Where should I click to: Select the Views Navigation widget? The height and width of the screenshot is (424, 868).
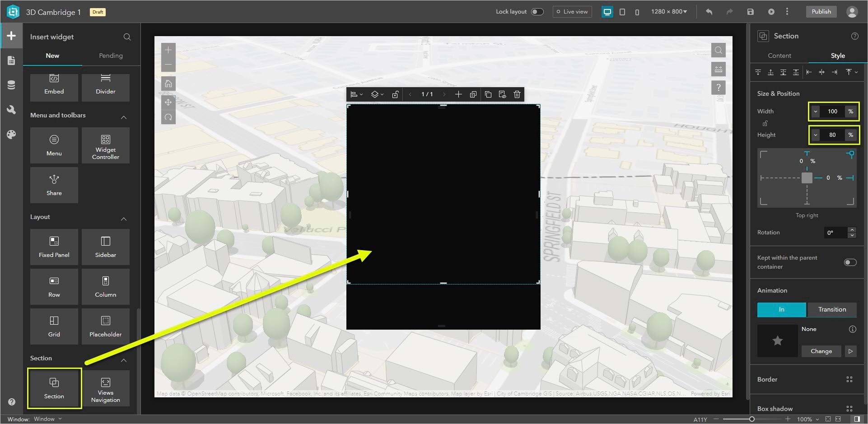pyautogui.click(x=105, y=388)
